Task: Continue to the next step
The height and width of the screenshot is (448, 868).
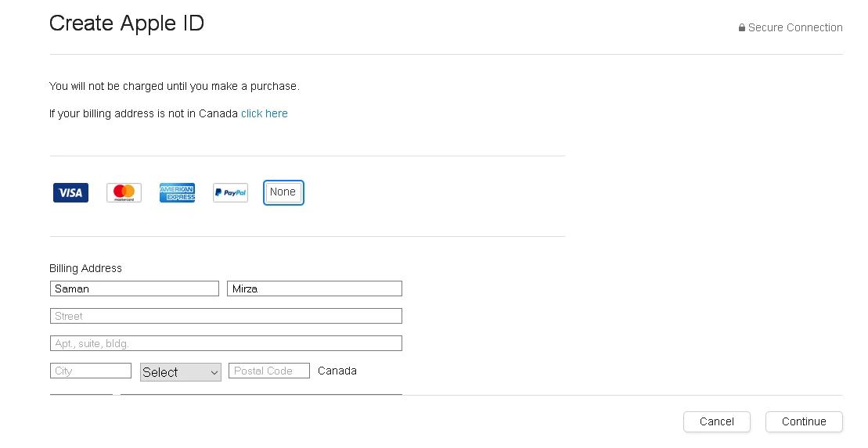Action: [x=804, y=421]
